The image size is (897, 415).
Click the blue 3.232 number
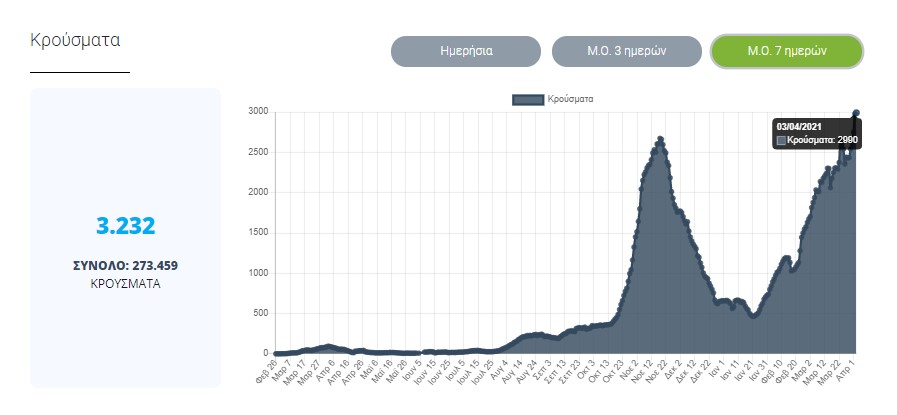point(126,226)
